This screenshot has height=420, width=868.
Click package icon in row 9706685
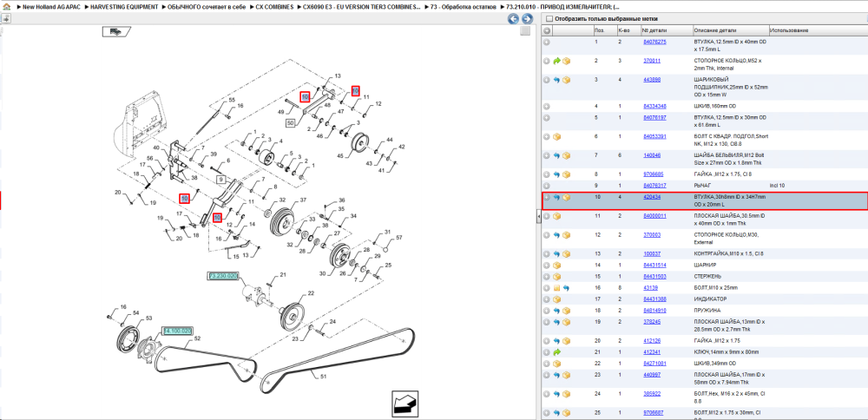pos(566,174)
